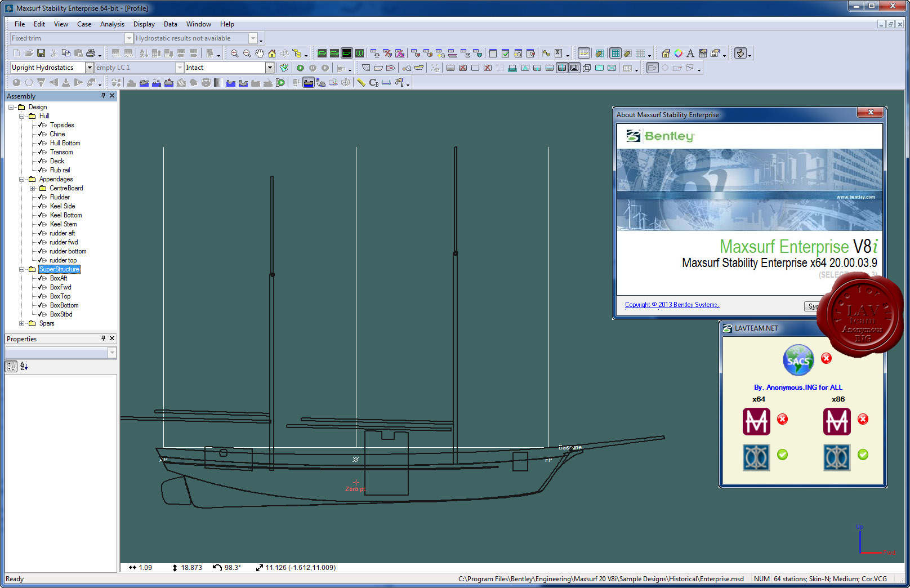Pin the Assembly panel
The image size is (910, 588).
click(x=103, y=96)
